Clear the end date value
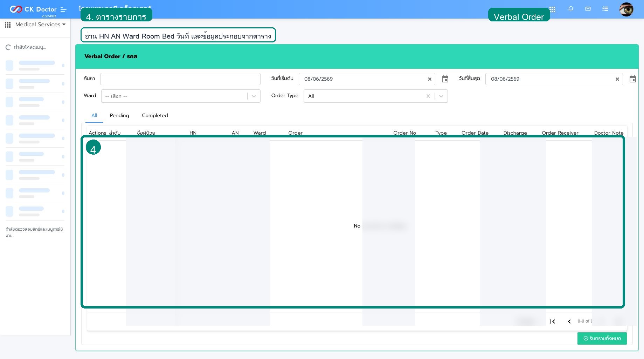This screenshot has width=644, height=359. pos(617,79)
